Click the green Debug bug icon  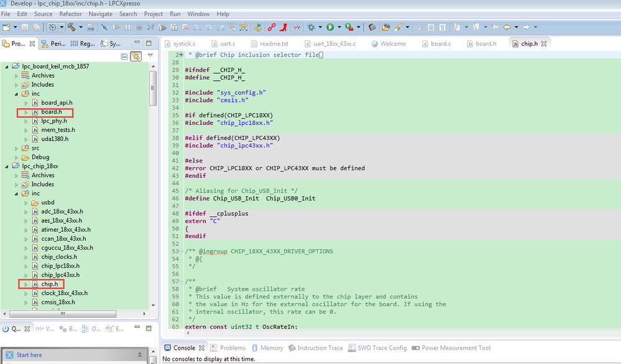tap(311, 27)
